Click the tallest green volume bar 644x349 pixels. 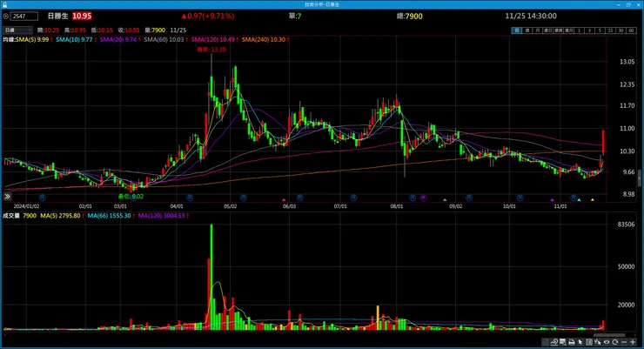[211, 277]
